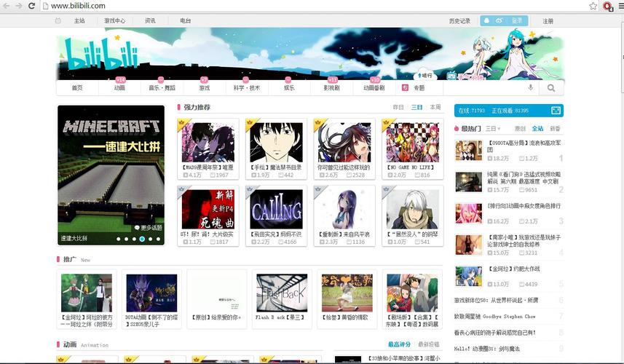The image size is (624, 364).
Task: Click the page icon in the address bar
Action: coord(45,6)
